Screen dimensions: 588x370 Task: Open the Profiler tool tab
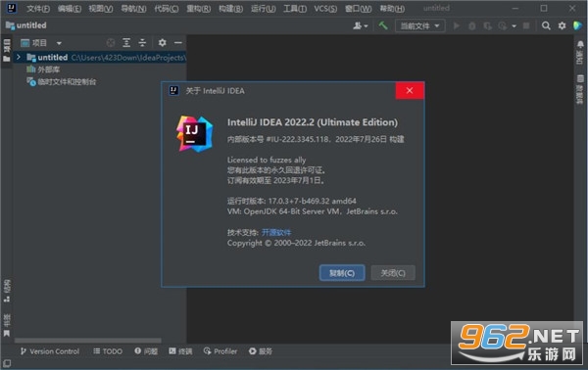[x=220, y=351]
